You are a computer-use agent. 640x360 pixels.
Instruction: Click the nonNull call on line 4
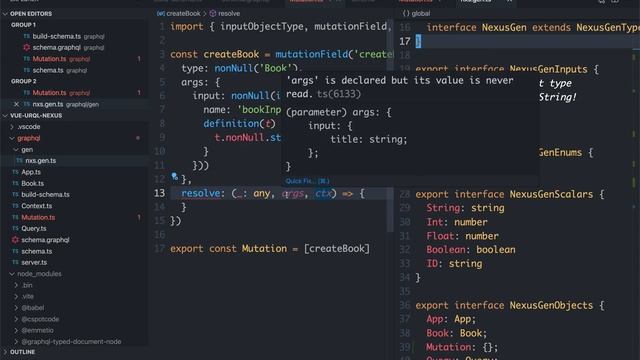234,68
